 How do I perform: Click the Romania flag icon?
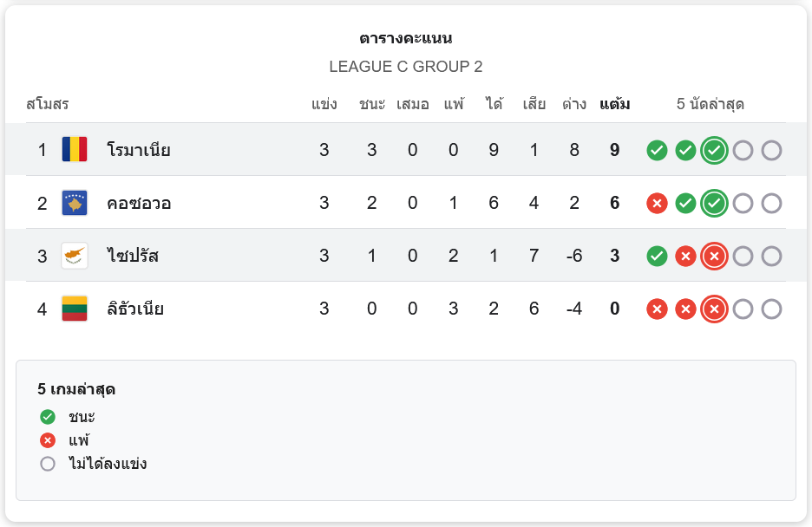coord(75,150)
